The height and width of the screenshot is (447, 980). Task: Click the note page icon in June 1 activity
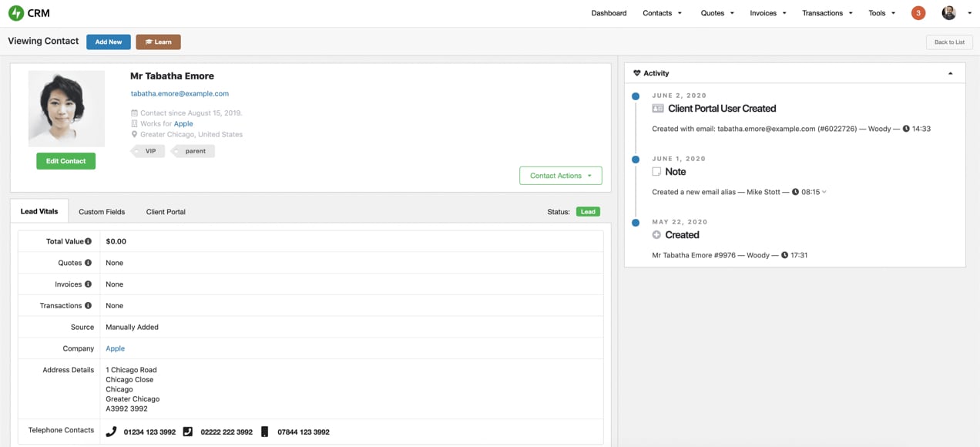pyautogui.click(x=656, y=171)
